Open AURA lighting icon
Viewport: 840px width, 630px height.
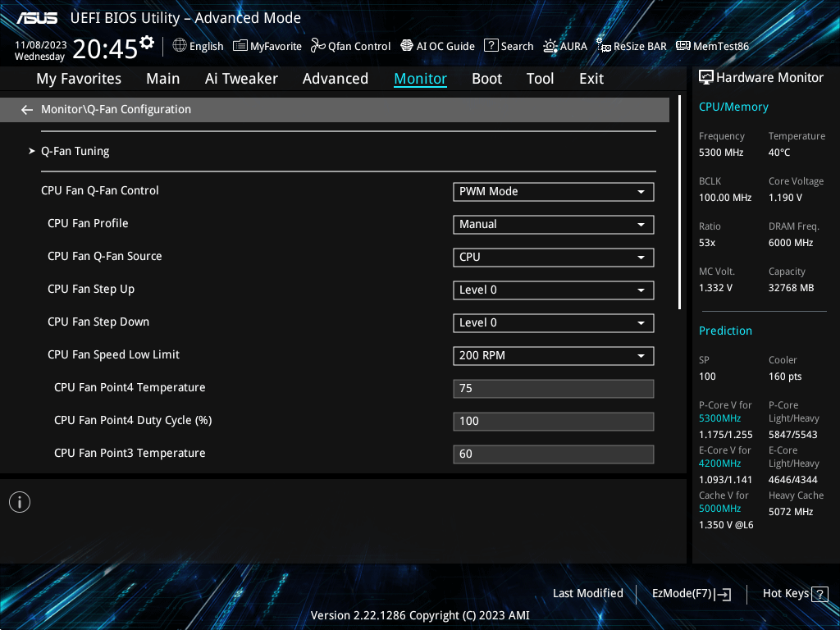[550, 46]
